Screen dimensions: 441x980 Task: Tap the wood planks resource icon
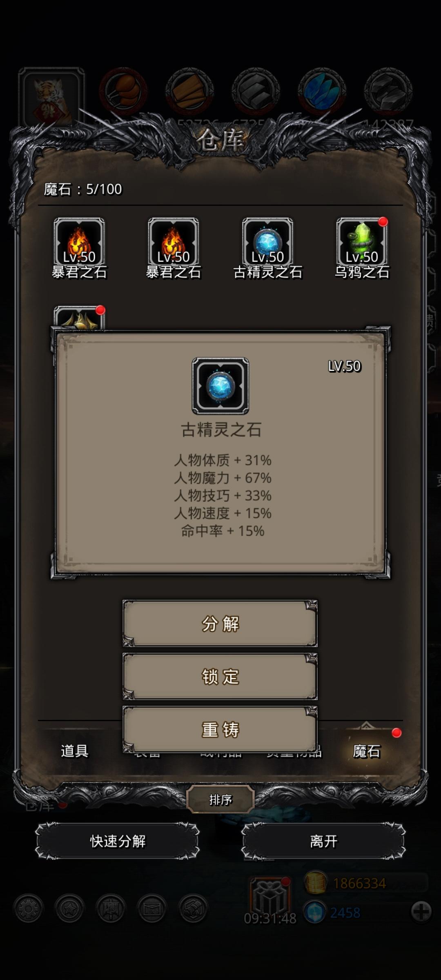click(x=189, y=91)
